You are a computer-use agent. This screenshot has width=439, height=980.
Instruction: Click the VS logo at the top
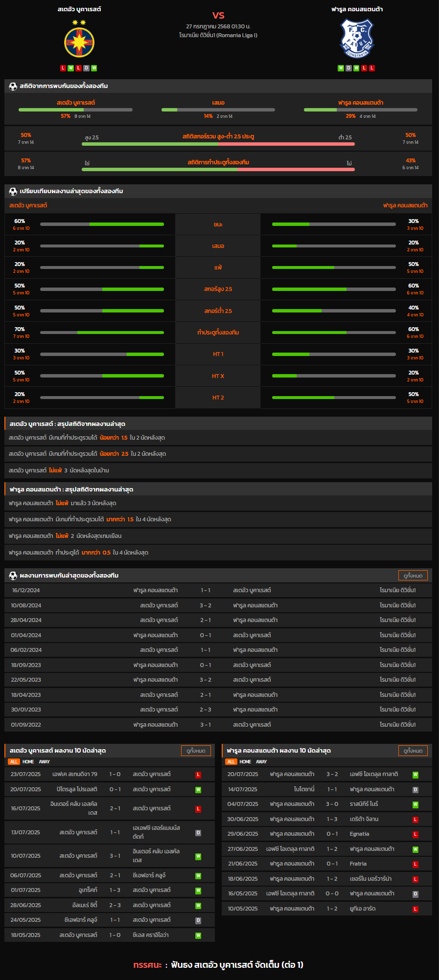click(x=218, y=15)
